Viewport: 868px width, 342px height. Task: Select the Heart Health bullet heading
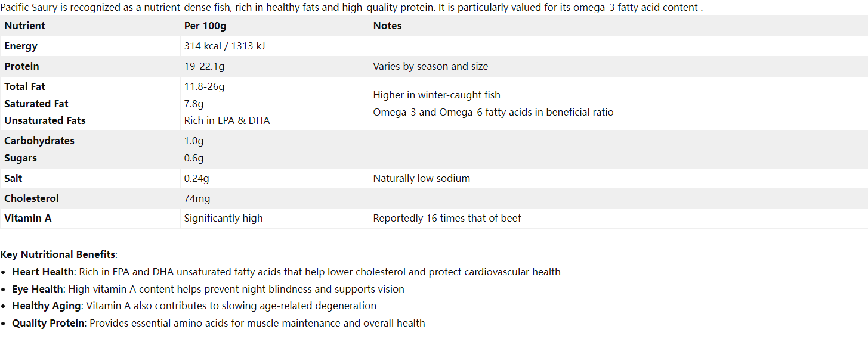(43, 272)
